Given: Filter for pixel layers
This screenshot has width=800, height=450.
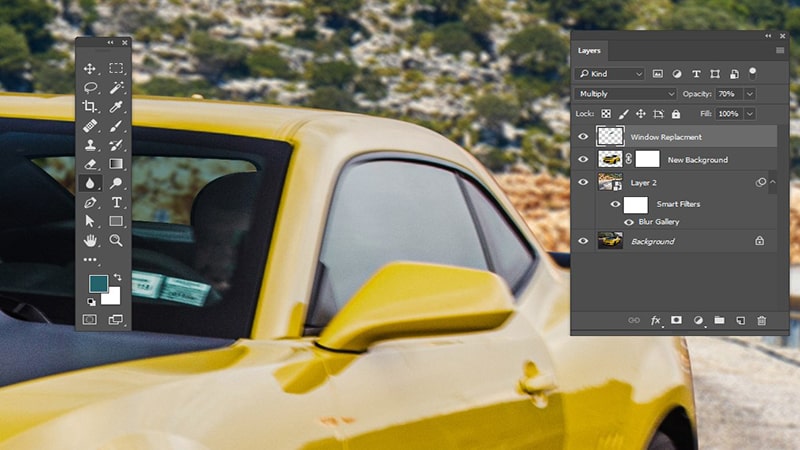Looking at the screenshot, I should (658, 74).
